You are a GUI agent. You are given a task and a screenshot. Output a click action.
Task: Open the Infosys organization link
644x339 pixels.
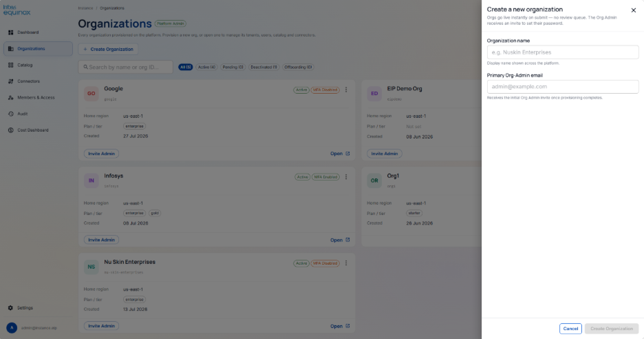click(x=340, y=240)
